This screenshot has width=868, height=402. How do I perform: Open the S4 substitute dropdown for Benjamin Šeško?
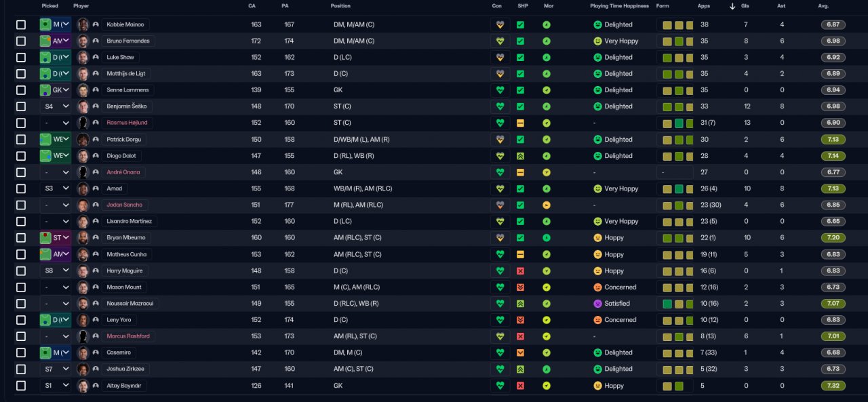[x=55, y=106]
